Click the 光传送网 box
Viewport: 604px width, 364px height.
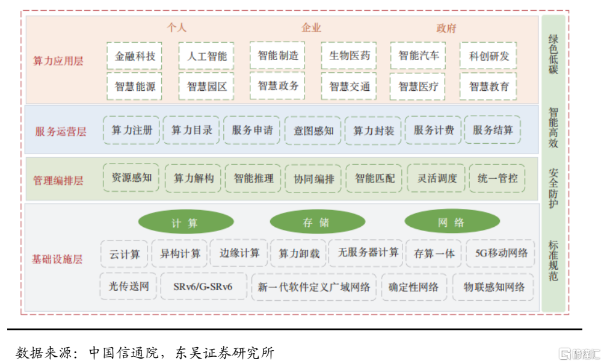coord(128,286)
